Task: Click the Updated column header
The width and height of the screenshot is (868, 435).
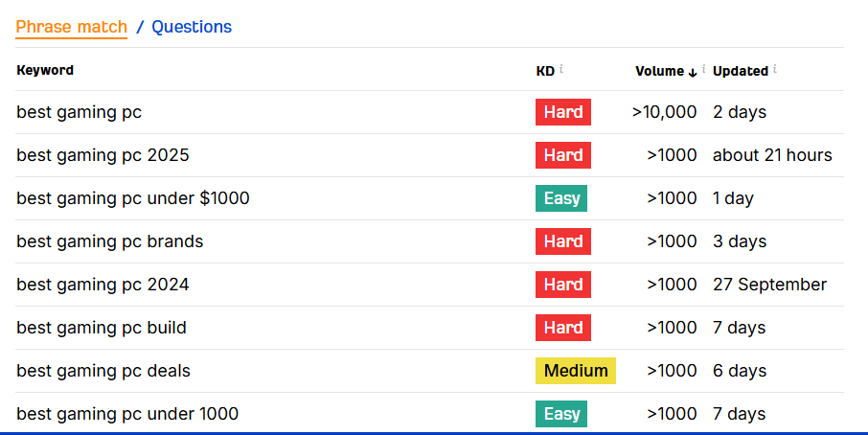Action: point(740,71)
